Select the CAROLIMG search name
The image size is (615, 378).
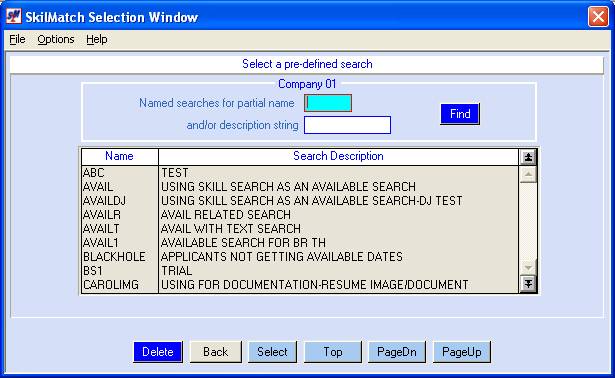[111, 285]
